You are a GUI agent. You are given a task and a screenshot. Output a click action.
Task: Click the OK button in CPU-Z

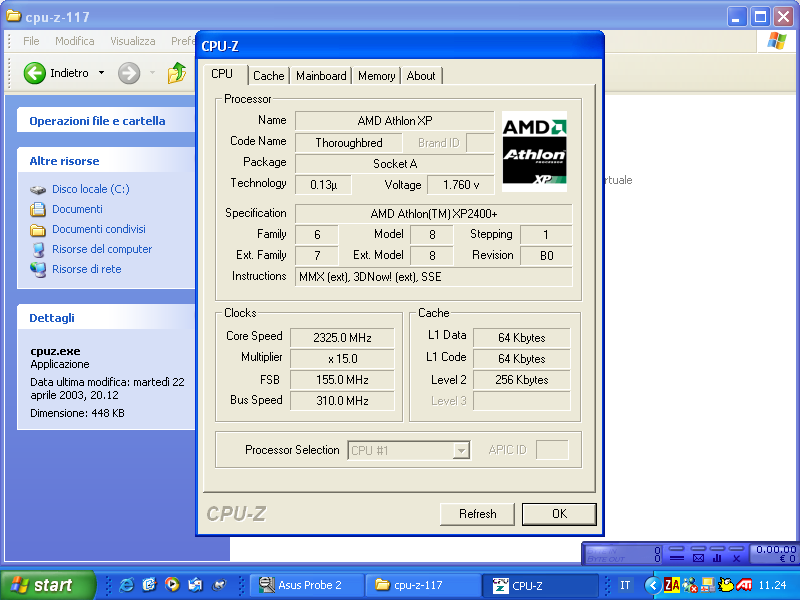pos(559,514)
